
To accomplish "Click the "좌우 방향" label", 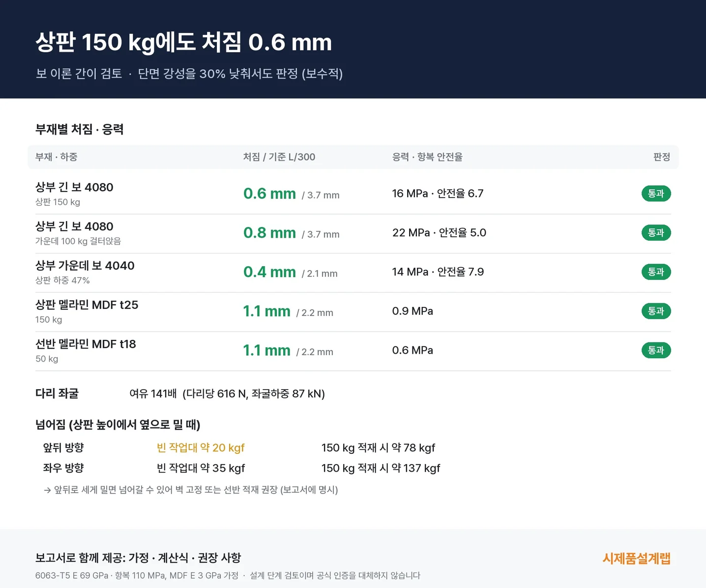I will pyautogui.click(x=63, y=468).
